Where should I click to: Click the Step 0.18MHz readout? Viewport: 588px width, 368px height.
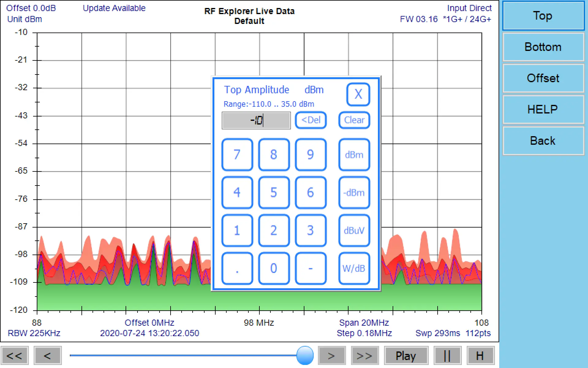coord(364,333)
